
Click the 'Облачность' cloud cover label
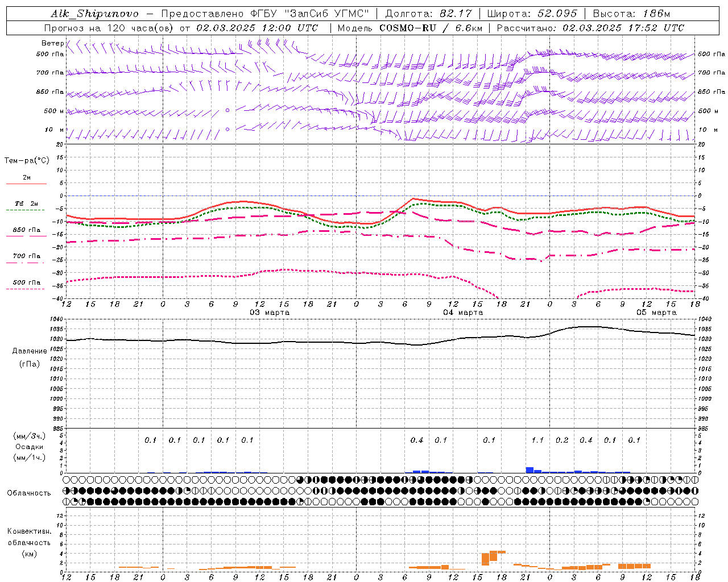(29, 493)
